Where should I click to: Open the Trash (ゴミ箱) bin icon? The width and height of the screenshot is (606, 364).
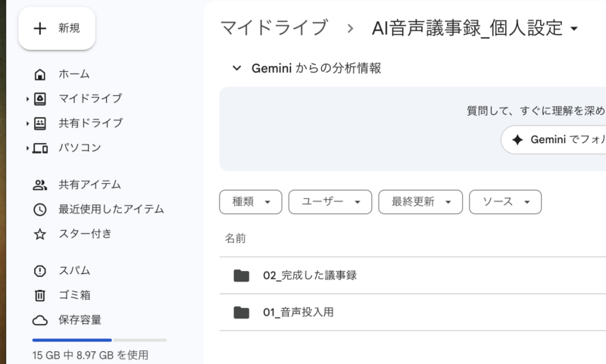tap(40, 295)
